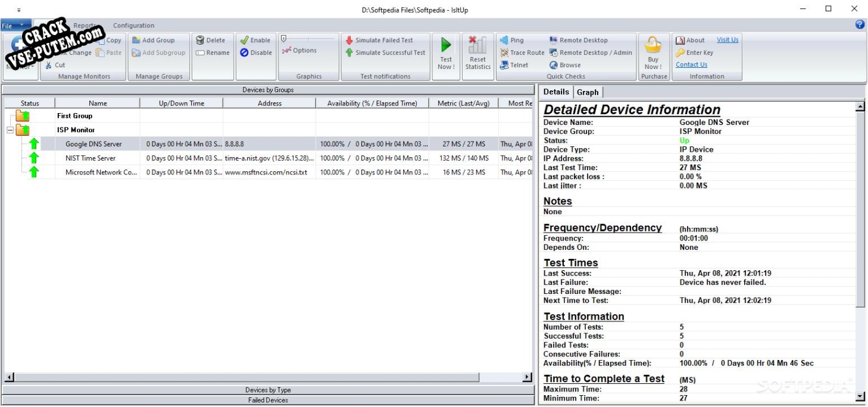Click the help question mark icon
The width and height of the screenshot is (868, 407).
pos(859,25)
